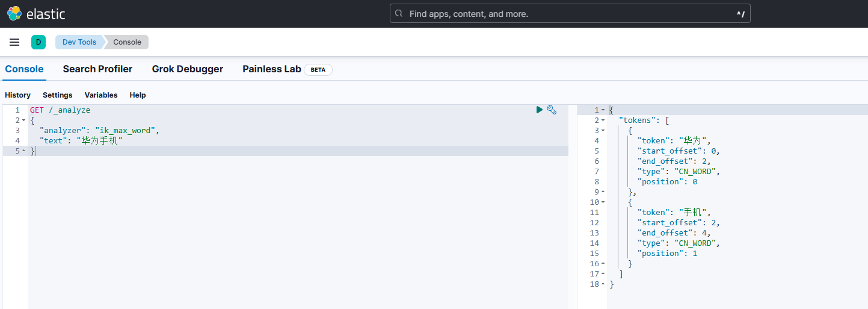Open the Variables panel

[101, 95]
